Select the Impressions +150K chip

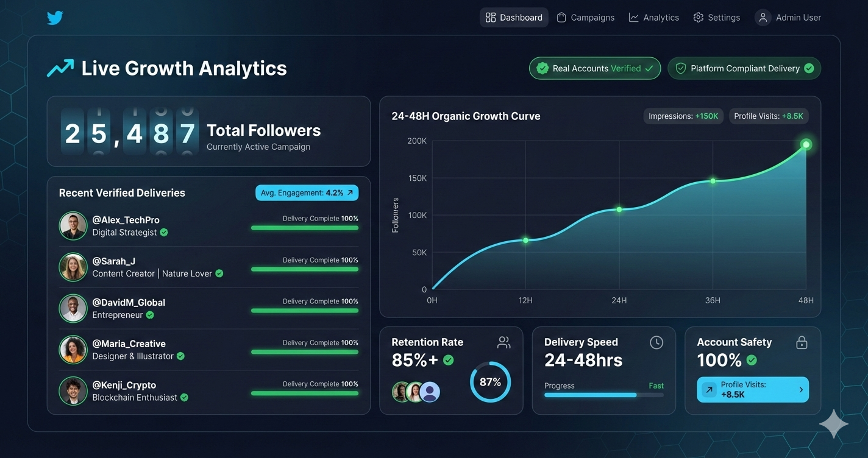[683, 116]
